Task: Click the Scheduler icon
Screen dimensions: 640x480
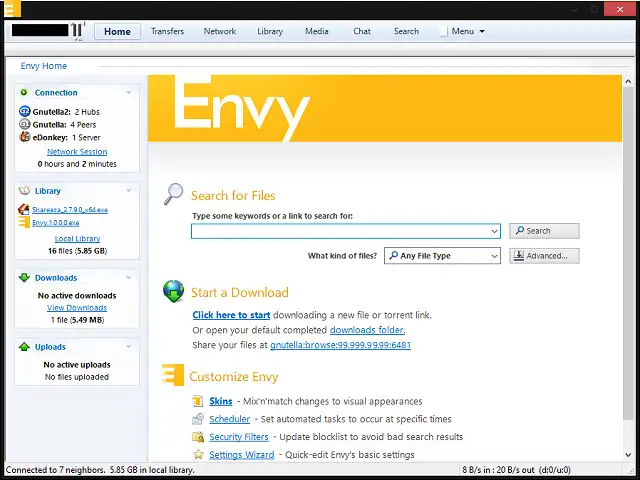Action: (x=198, y=419)
